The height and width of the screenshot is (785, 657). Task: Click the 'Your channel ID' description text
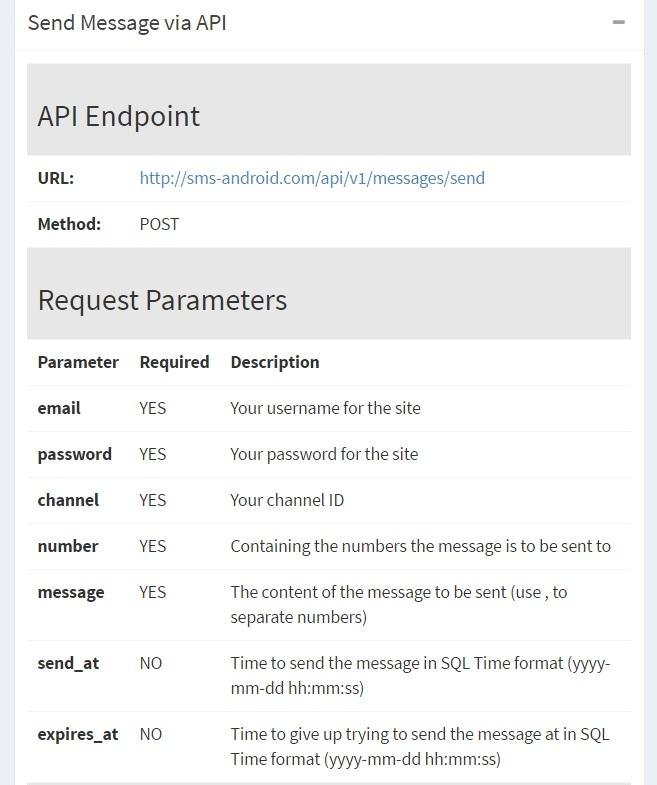click(287, 500)
